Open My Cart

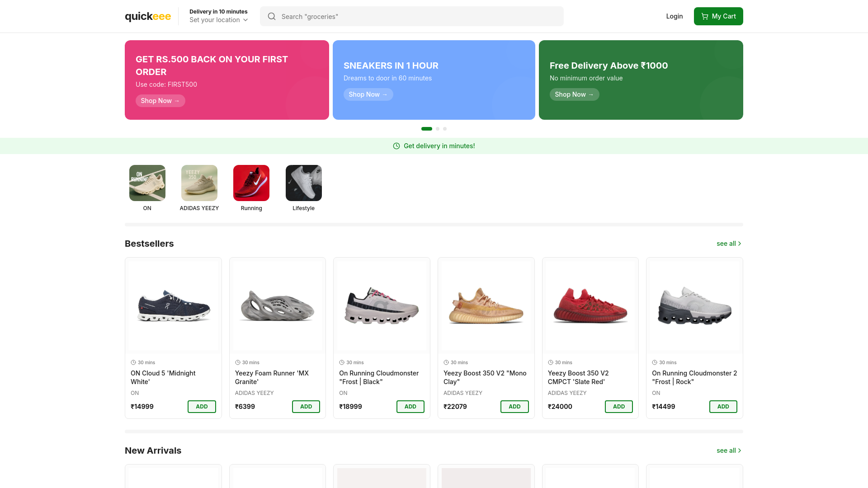[x=718, y=16]
